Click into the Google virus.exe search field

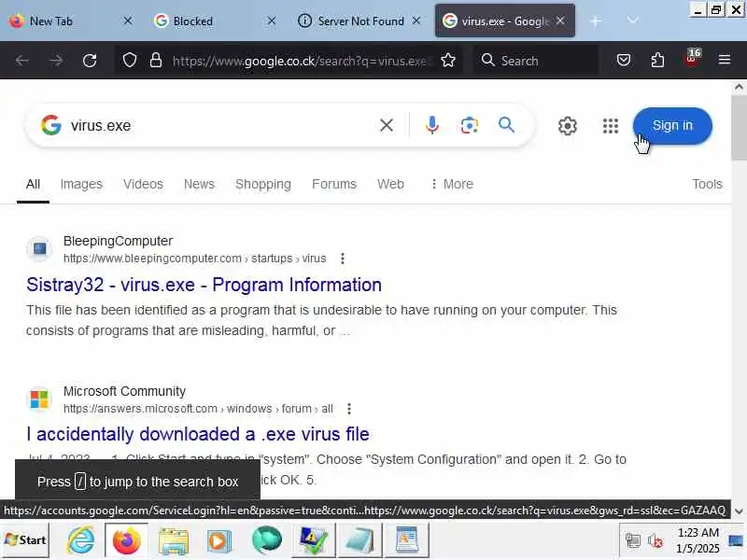point(219,125)
